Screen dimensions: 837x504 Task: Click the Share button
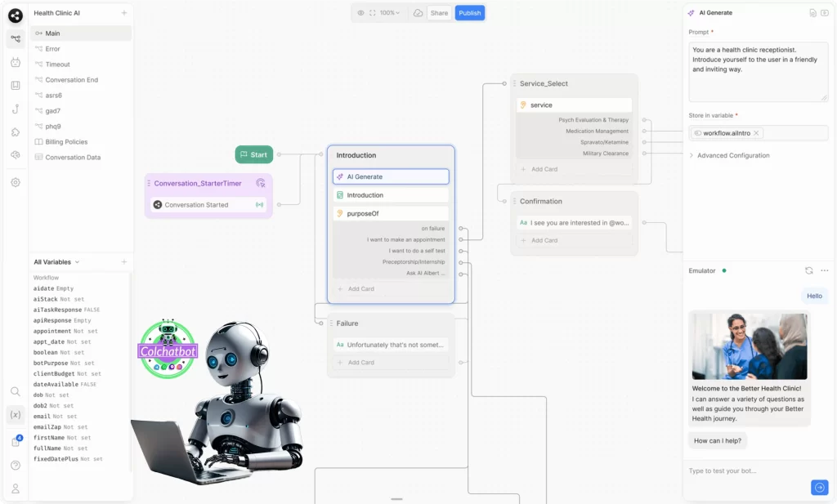[x=439, y=13]
